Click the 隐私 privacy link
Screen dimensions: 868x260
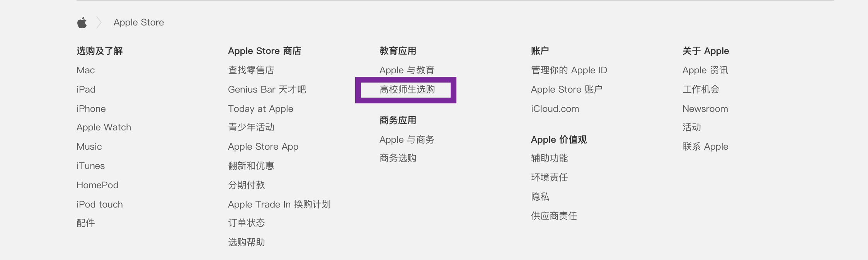click(540, 197)
